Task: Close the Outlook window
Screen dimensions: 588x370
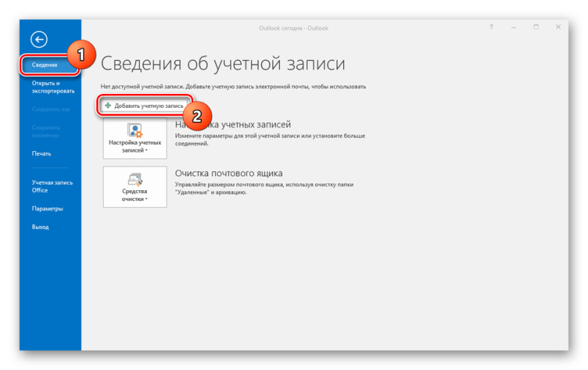Action: pyautogui.click(x=558, y=27)
